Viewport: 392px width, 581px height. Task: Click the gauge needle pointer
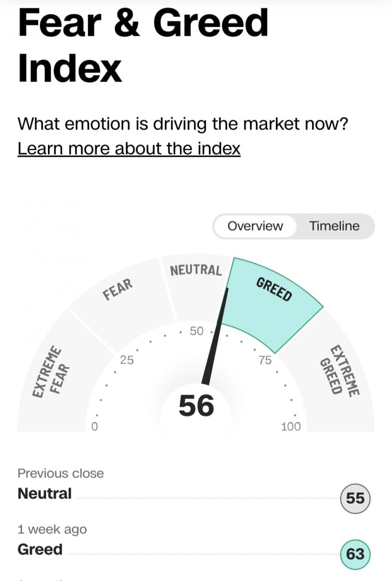tap(216, 336)
